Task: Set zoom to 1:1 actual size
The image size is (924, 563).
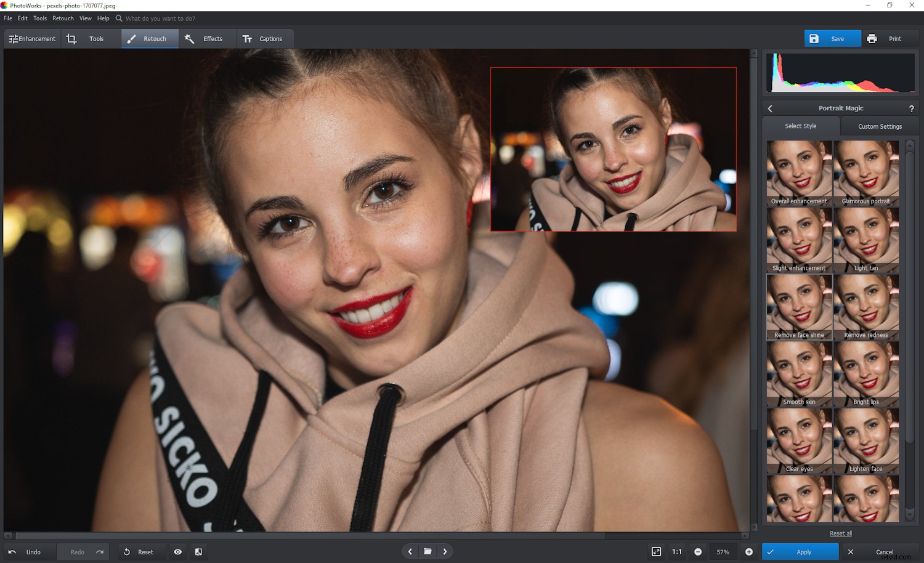Action: [677, 552]
